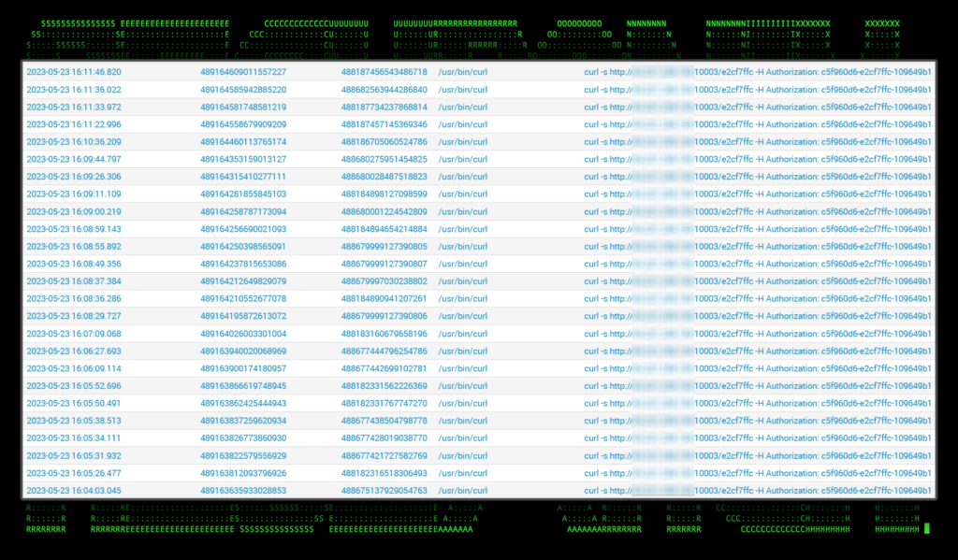Image resolution: width=958 pixels, height=560 pixels.
Task: Open ID 489164026003301004
Action: click(x=243, y=334)
